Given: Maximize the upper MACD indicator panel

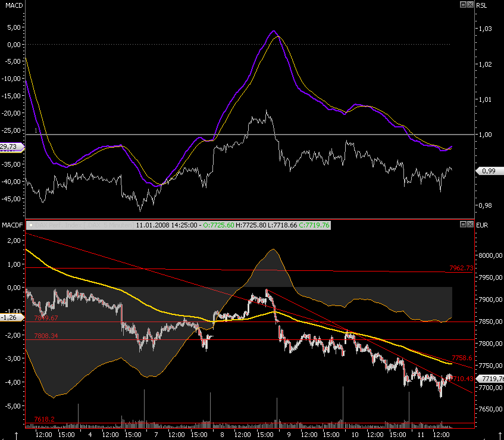Looking at the screenshot, I should [463, 5].
